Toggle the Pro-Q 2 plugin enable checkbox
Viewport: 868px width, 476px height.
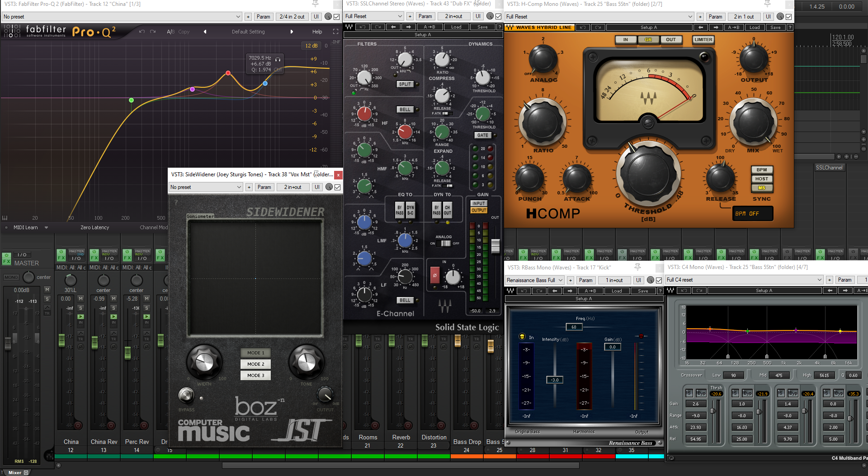[x=337, y=17]
